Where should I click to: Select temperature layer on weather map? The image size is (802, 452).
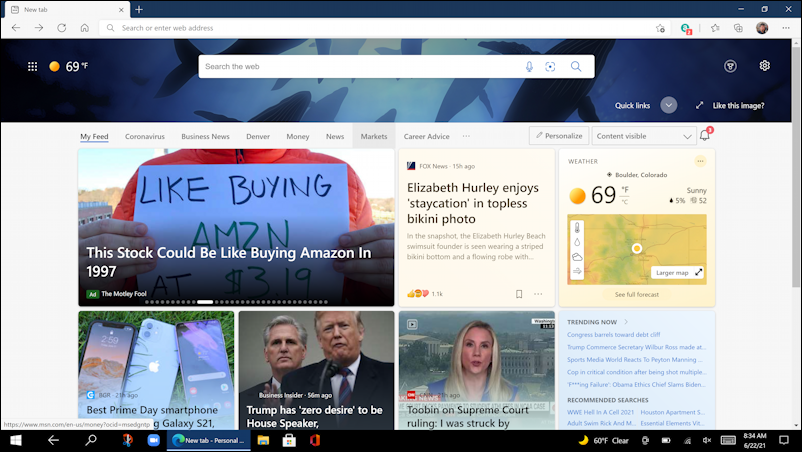(x=577, y=228)
